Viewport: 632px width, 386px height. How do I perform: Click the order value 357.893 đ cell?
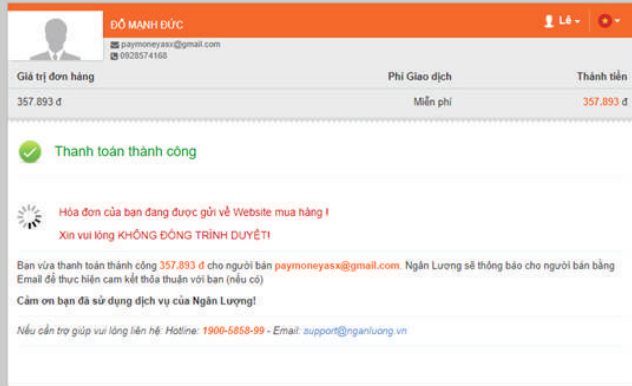[x=39, y=102]
